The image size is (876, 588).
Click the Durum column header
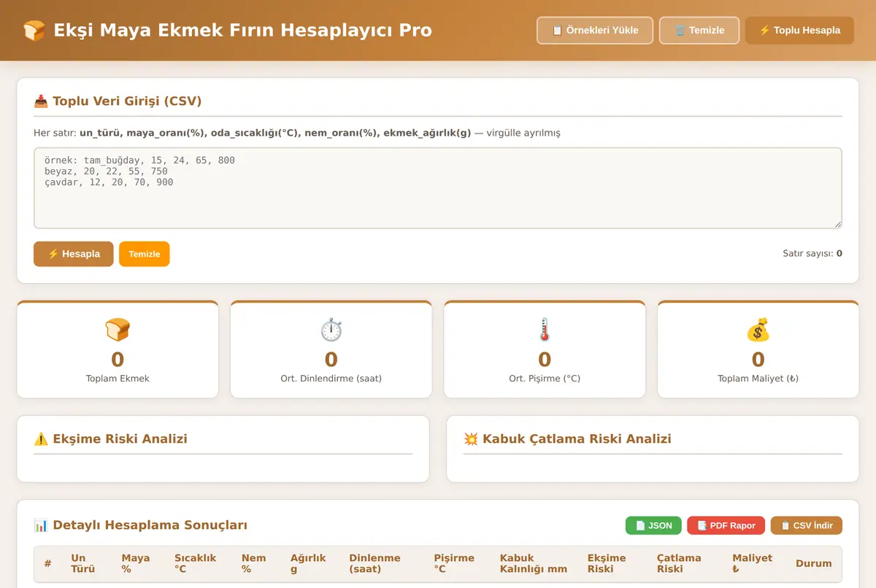click(x=814, y=563)
